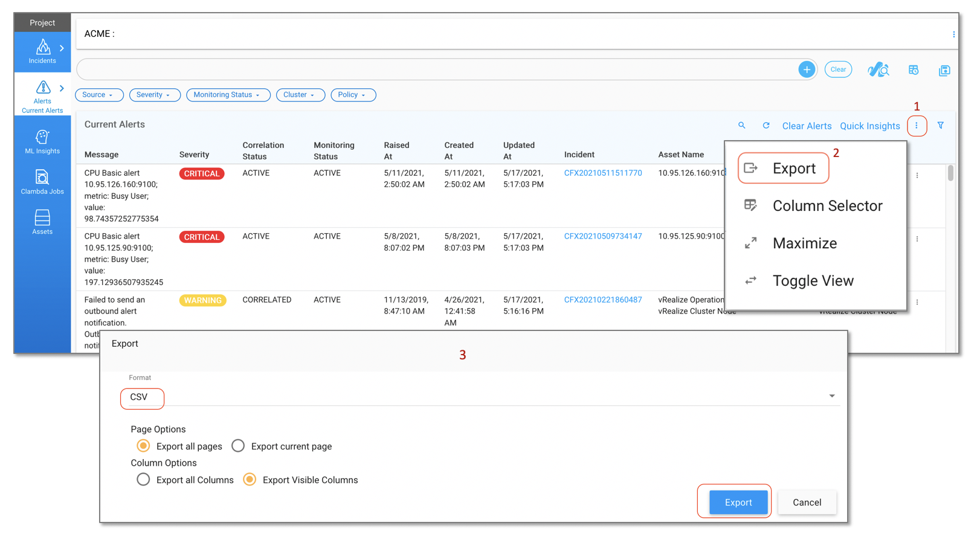
Task: Select Toggle View in the popup menu
Action: (813, 281)
